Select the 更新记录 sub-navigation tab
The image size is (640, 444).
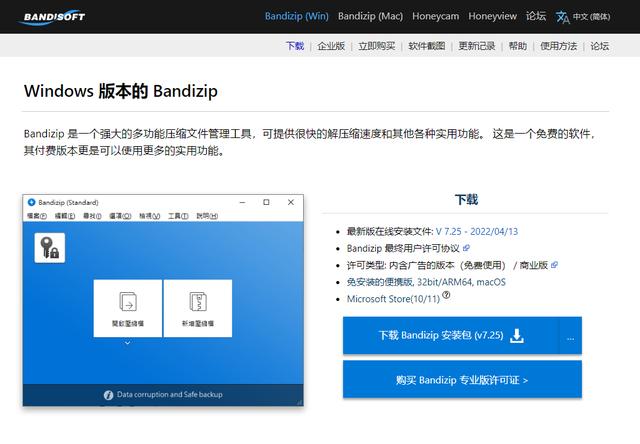tap(477, 46)
